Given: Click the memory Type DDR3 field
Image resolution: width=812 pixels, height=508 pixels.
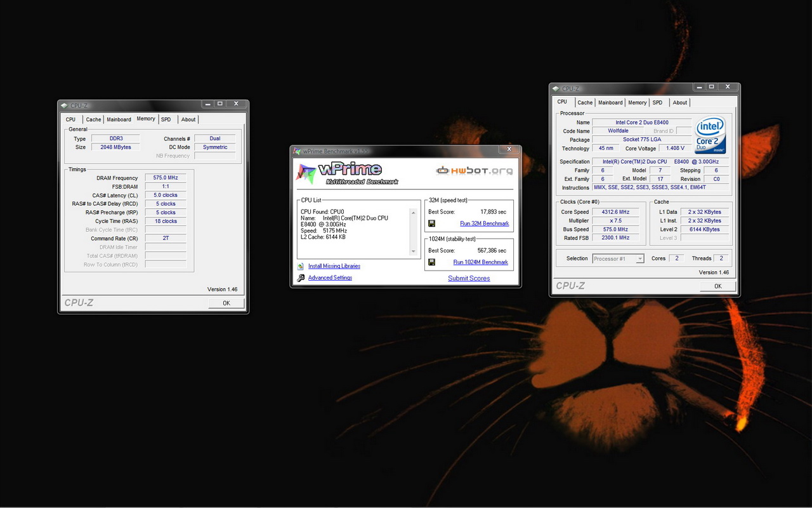Looking at the screenshot, I should 115,138.
